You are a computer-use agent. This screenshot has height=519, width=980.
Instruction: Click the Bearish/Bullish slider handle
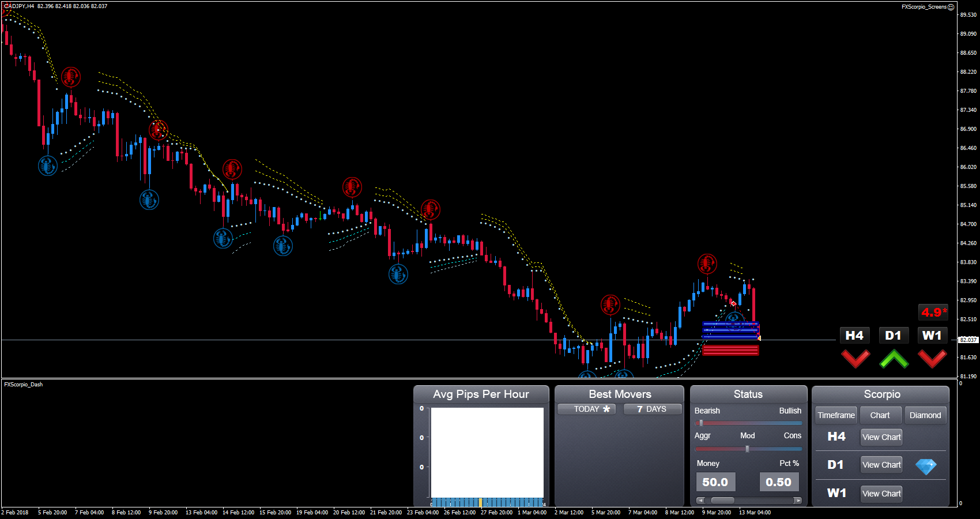point(701,423)
